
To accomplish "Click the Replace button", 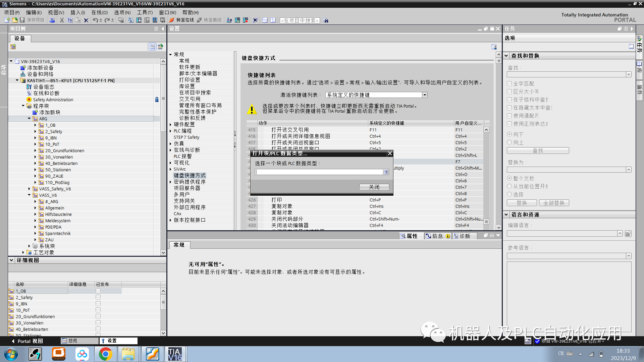I will pos(522,203).
